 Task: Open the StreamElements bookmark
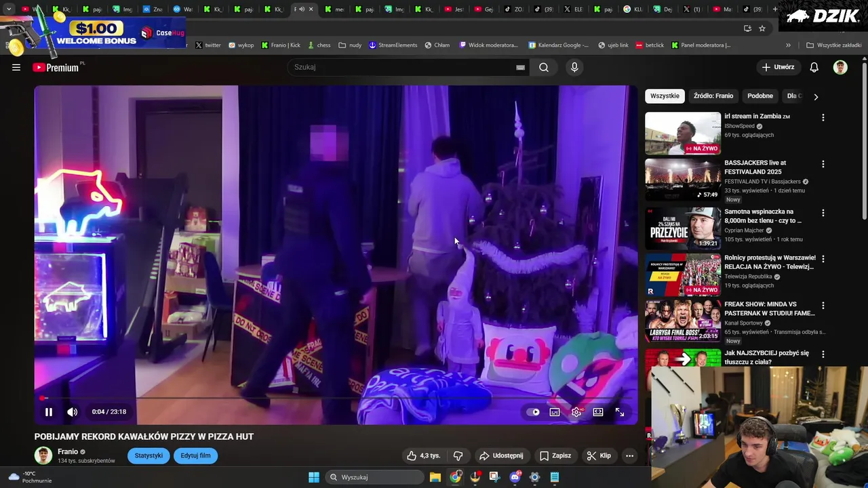[393, 45]
